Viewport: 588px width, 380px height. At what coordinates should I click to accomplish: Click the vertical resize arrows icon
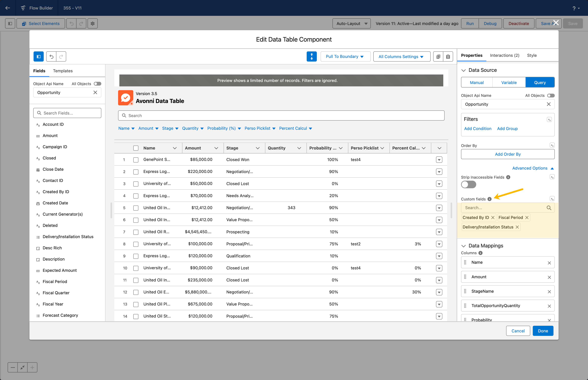(x=311, y=56)
